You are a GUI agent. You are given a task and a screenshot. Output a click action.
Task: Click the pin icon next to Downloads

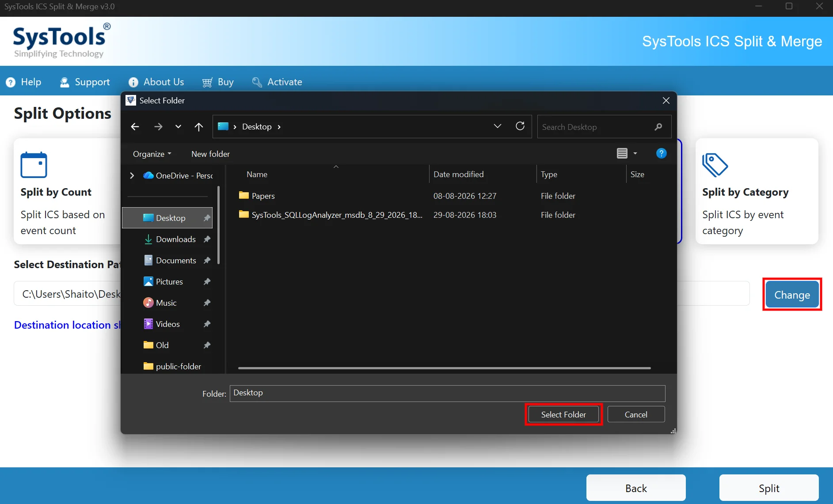(x=207, y=239)
